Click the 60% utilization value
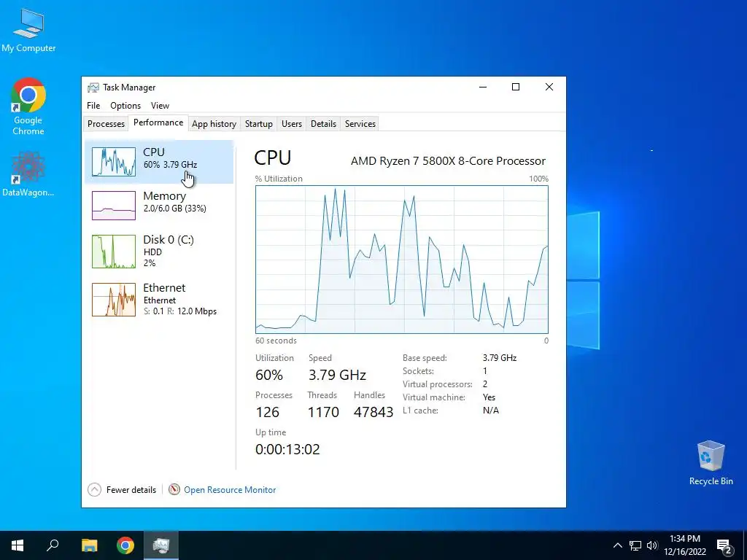The height and width of the screenshot is (560, 747). [269, 376]
